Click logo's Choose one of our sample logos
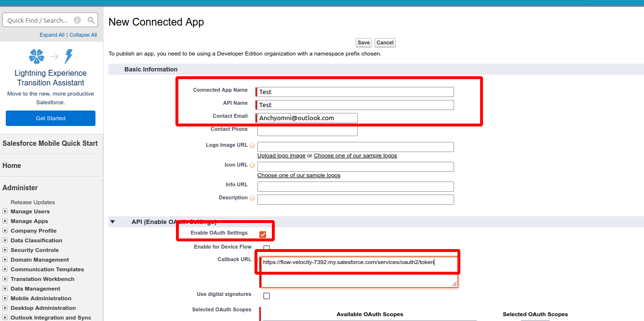644x321 pixels. 355,155
